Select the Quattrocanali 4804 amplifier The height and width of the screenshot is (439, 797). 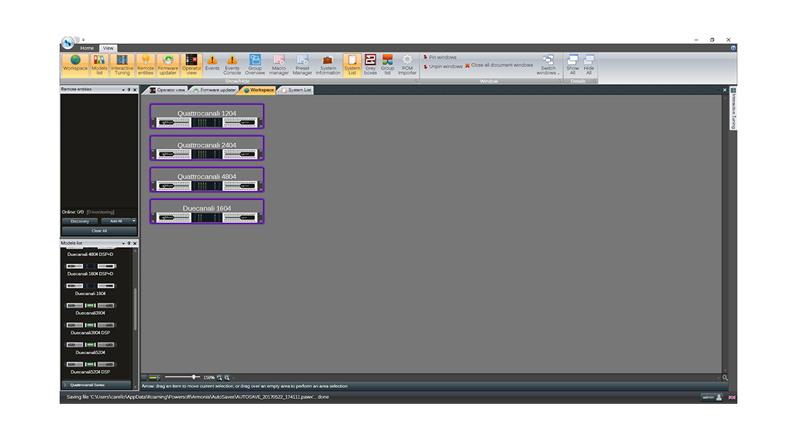coord(207,179)
